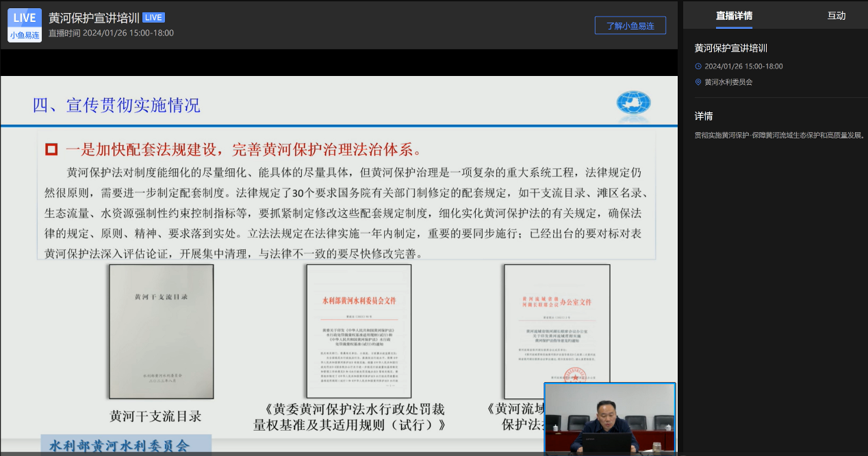Select the 黄河干支流目录 document cover image
Image resolution: width=868 pixels, height=456 pixels.
[161, 331]
